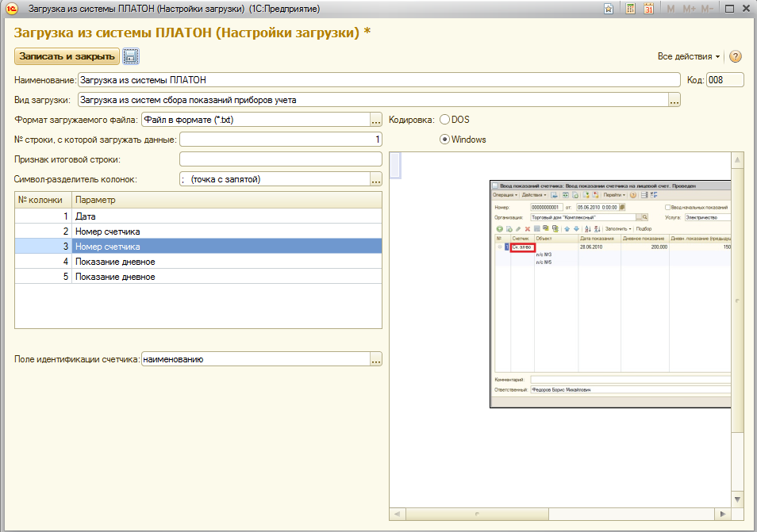Click the 1C logo icon in the title bar

click(x=12, y=9)
